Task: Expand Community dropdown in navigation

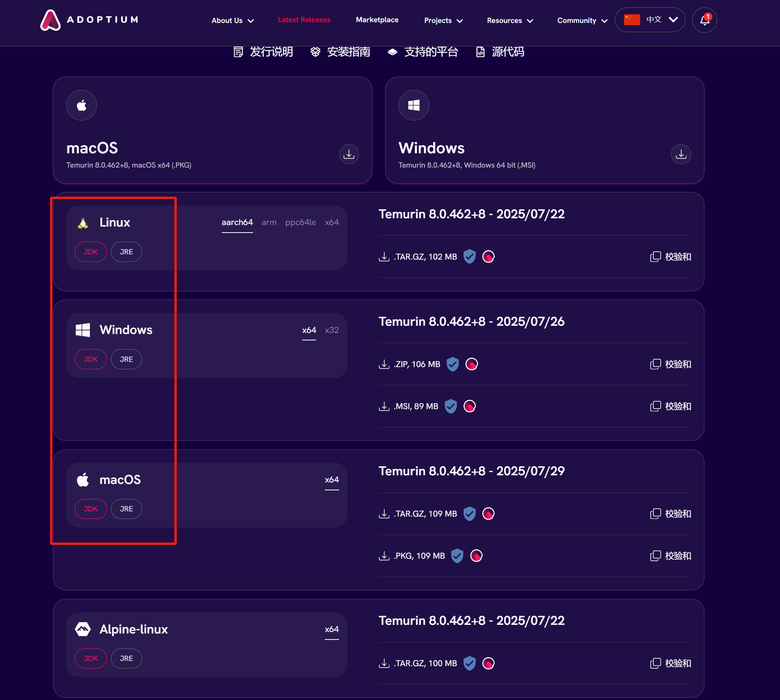Action: pyautogui.click(x=582, y=20)
